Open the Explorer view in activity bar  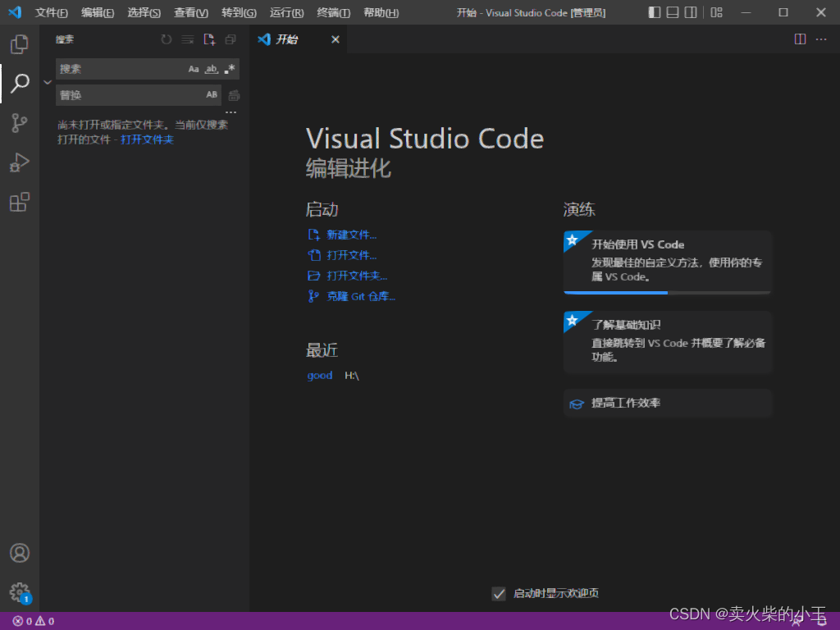coord(20,44)
